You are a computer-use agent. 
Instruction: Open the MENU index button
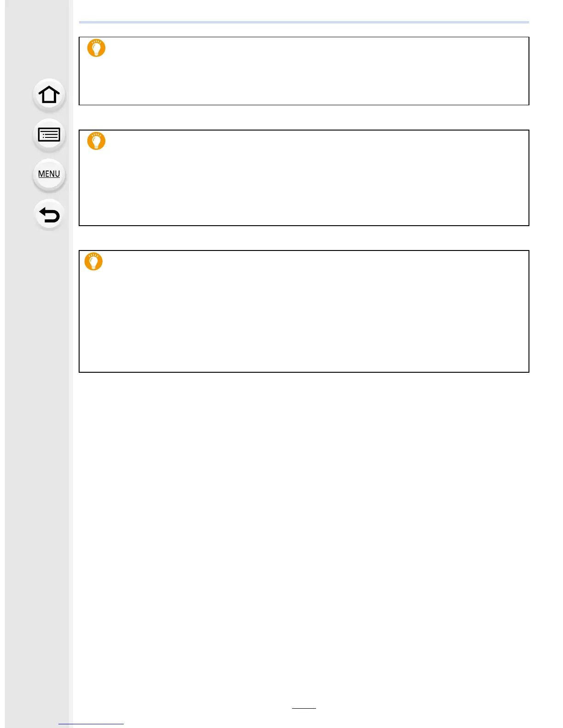coord(49,174)
